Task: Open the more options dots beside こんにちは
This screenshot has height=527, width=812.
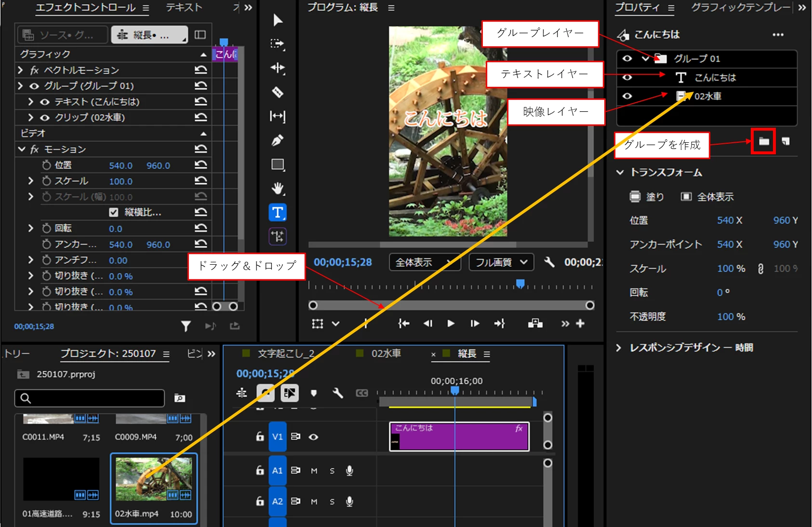Action: [x=778, y=35]
